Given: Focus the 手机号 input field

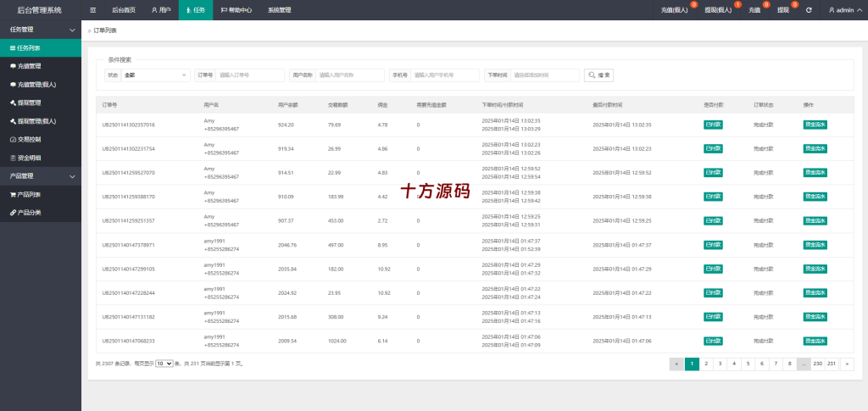Looking at the screenshot, I should tap(445, 75).
